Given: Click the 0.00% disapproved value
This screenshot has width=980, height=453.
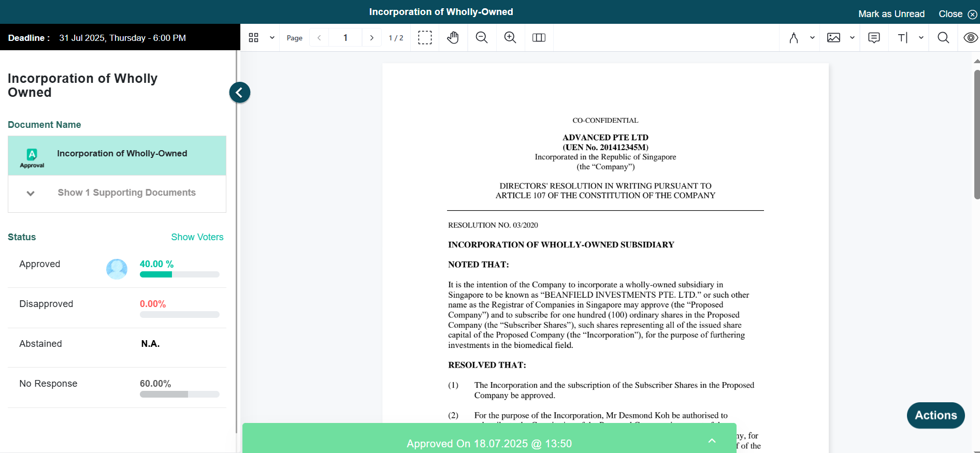Looking at the screenshot, I should point(153,304).
